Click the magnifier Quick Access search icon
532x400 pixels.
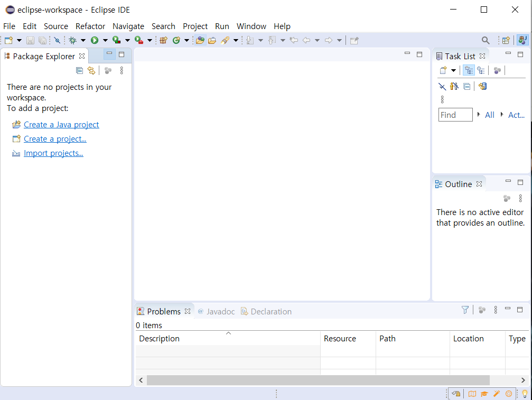(x=486, y=40)
